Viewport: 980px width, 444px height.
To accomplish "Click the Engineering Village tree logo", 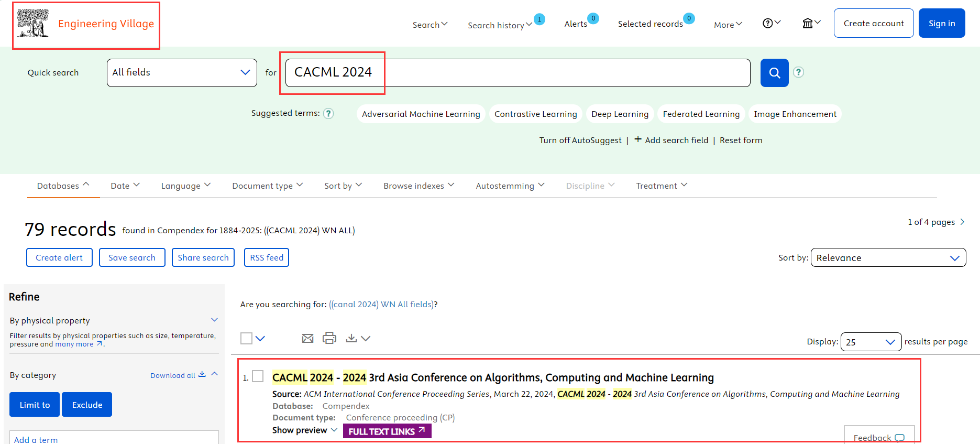I will pyautogui.click(x=32, y=24).
